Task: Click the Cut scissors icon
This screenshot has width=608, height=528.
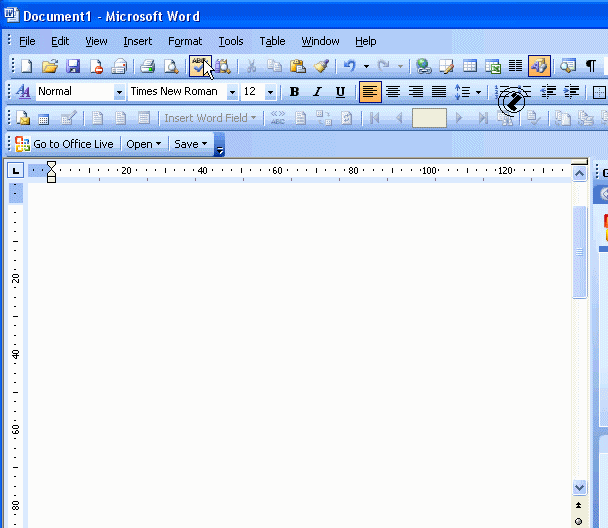Action: (251, 66)
